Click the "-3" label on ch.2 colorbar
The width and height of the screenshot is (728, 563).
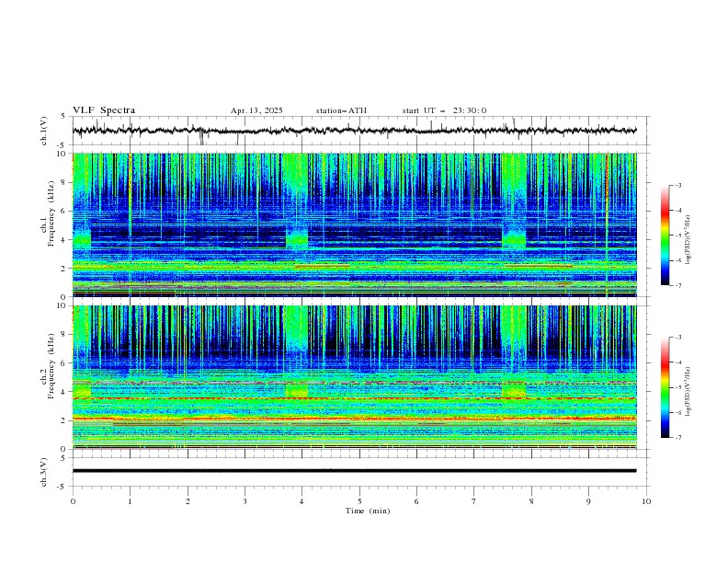[x=677, y=338]
